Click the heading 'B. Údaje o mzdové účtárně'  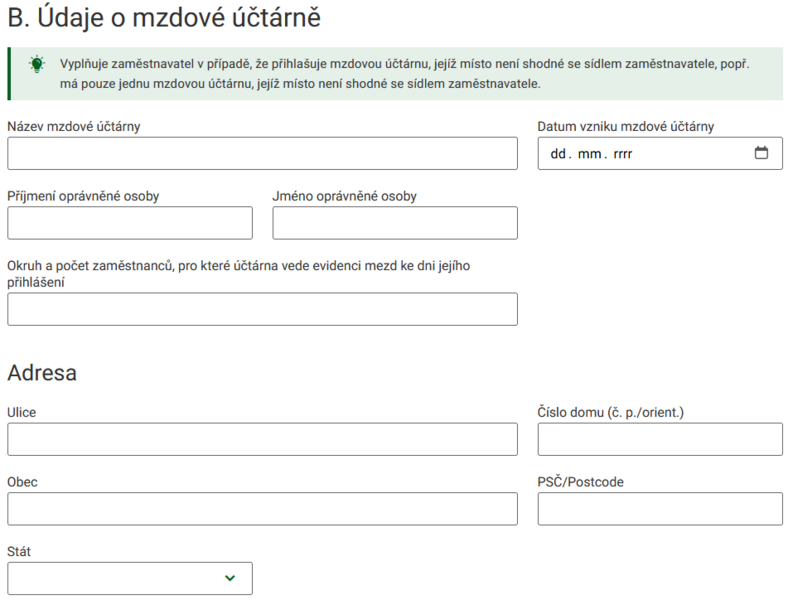tap(164, 18)
